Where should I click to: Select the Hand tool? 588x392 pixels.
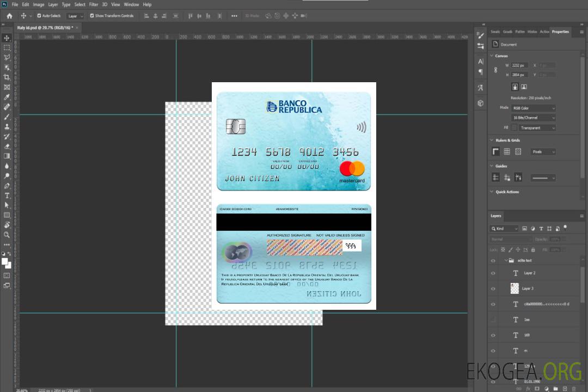point(7,225)
